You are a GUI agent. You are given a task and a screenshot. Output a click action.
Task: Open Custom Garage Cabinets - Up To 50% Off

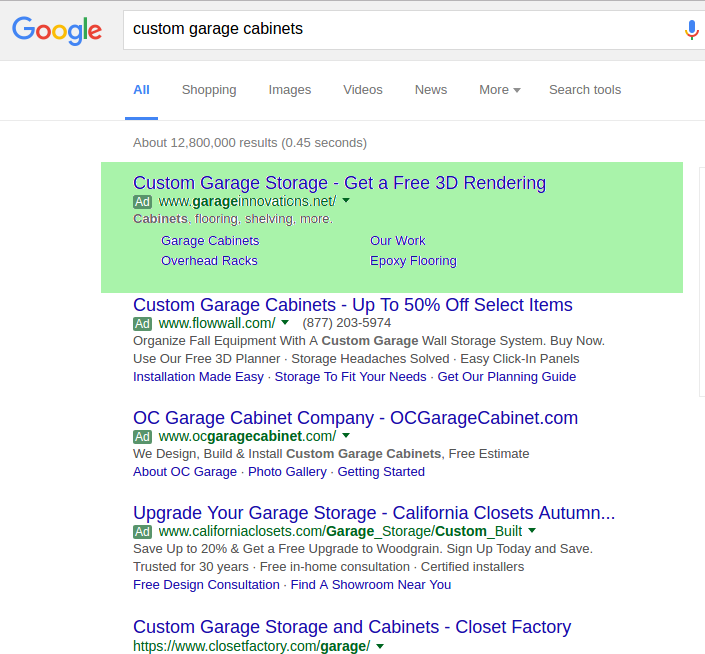point(353,305)
